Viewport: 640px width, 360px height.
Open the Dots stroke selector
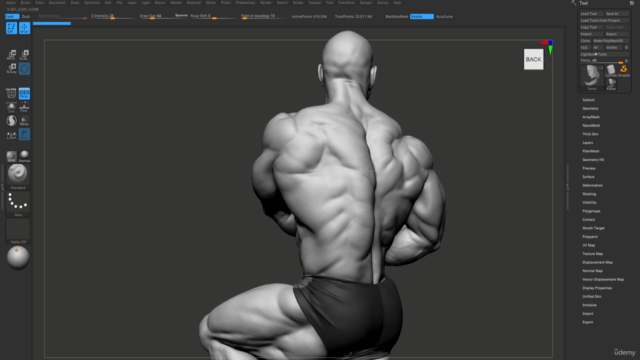tap(18, 204)
